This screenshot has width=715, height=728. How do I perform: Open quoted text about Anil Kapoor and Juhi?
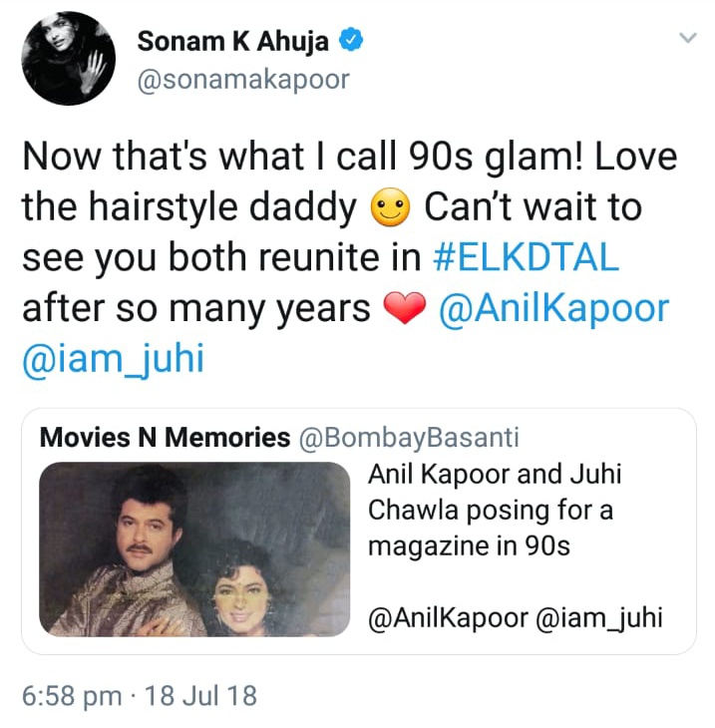[495, 510]
